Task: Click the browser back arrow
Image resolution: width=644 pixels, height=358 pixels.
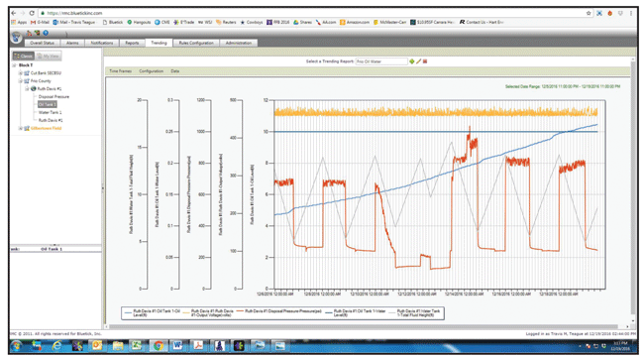Action: click(x=14, y=13)
